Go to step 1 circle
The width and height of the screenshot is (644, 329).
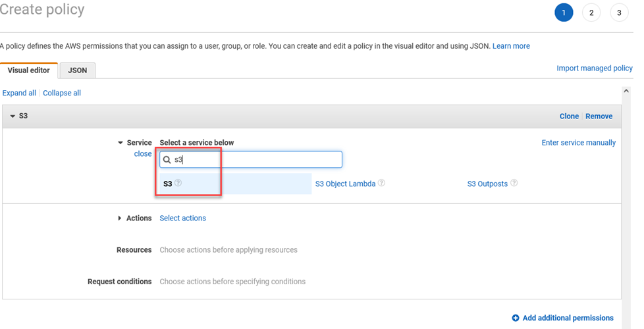tap(564, 13)
